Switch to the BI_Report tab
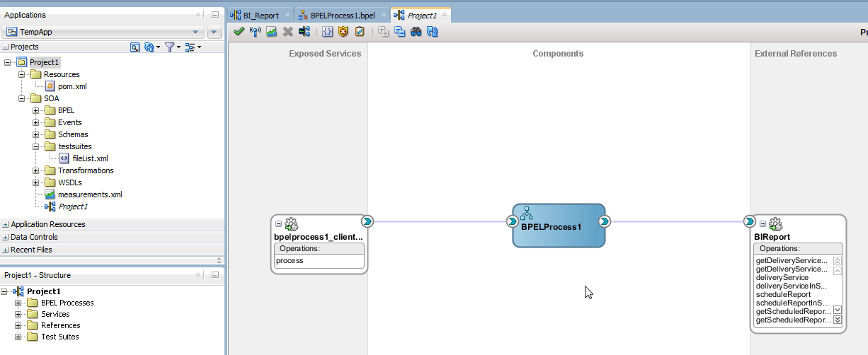Screen dimensions: 868x355 point(261,15)
